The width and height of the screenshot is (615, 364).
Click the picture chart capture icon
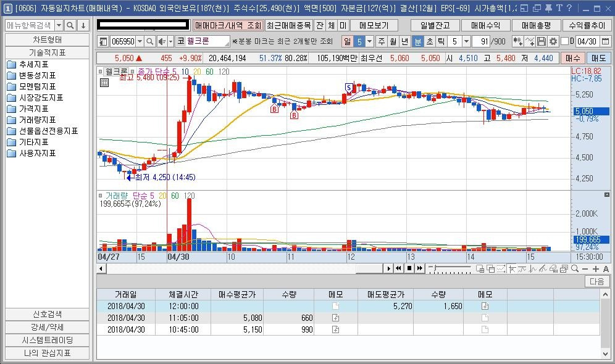[564, 269]
